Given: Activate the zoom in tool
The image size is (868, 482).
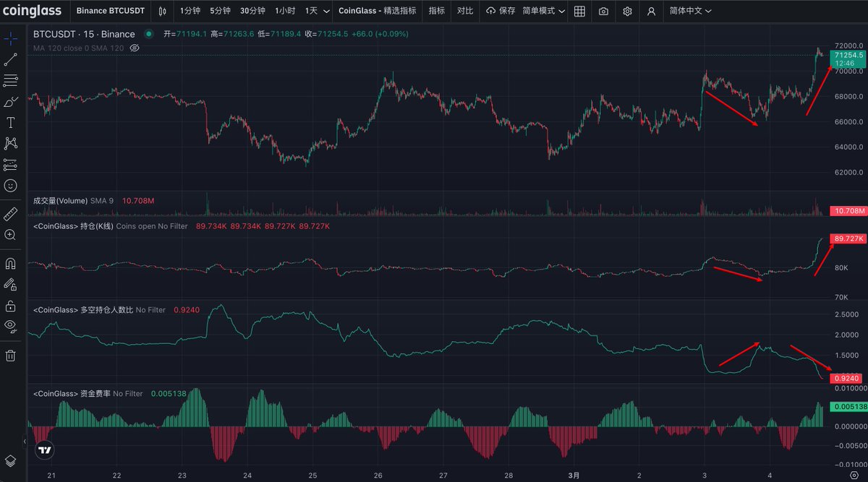Looking at the screenshot, I should (x=11, y=235).
